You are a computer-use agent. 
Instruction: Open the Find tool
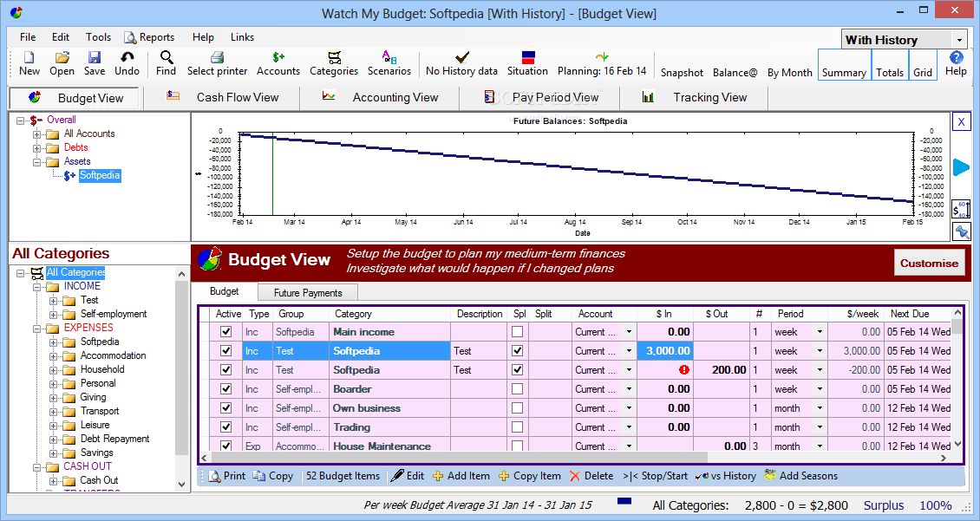(166, 64)
